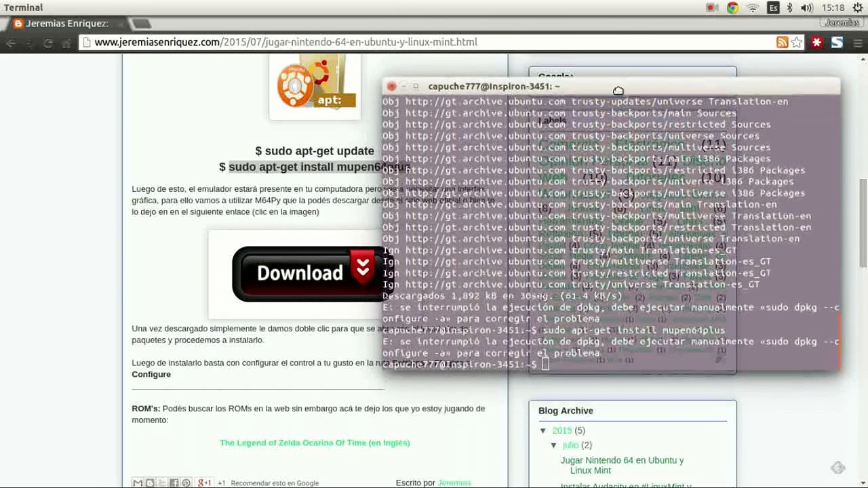868x488 pixels.
Task: Click the '$ sudo apt-get update' command text
Action: 315,151
